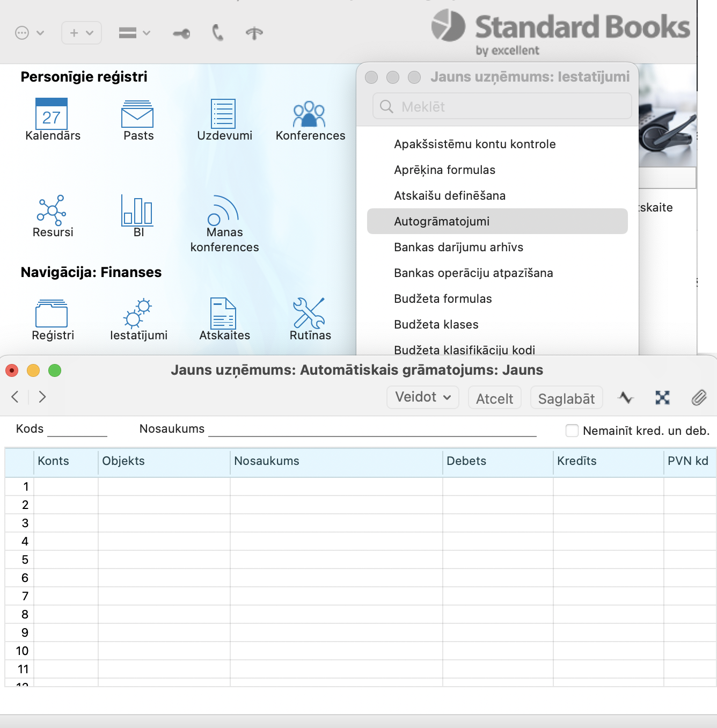Expand the plus button dropdown in toolbar
Screen dimensions: 717x728
point(82,33)
